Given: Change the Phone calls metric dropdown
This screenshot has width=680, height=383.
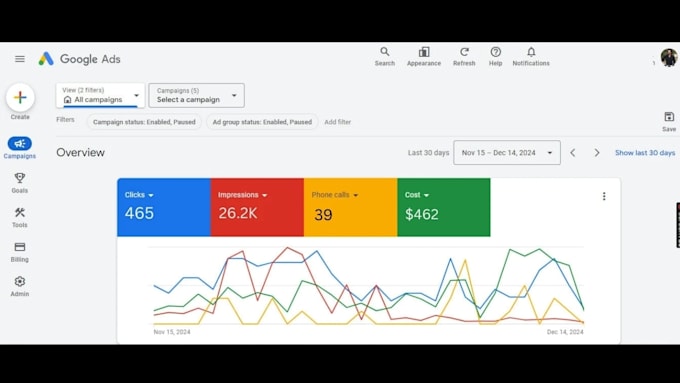Looking at the screenshot, I should point(335,195).
